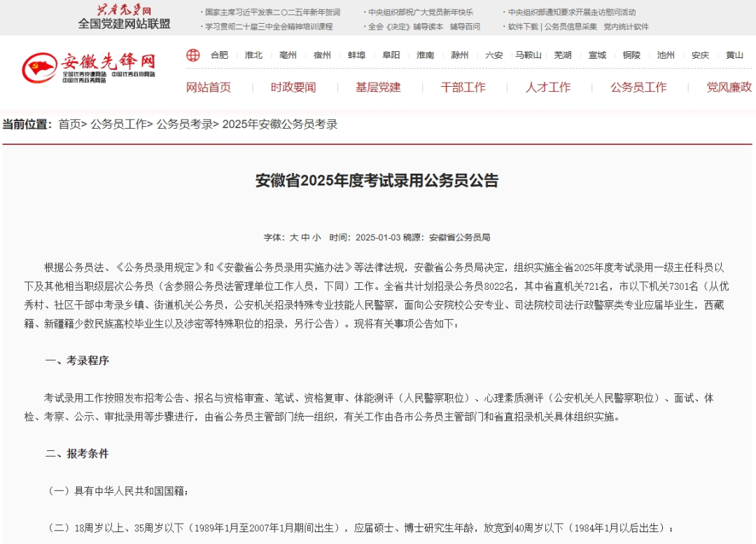Open the 马鞍山 city site link
The image size is (756, 544).
[528, 55]
